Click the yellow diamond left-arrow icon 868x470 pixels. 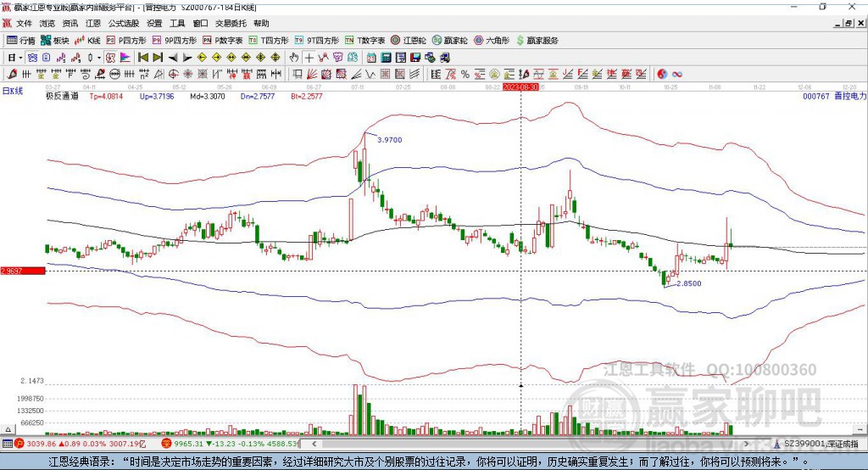pyautogui.click(x=202, y=58)
